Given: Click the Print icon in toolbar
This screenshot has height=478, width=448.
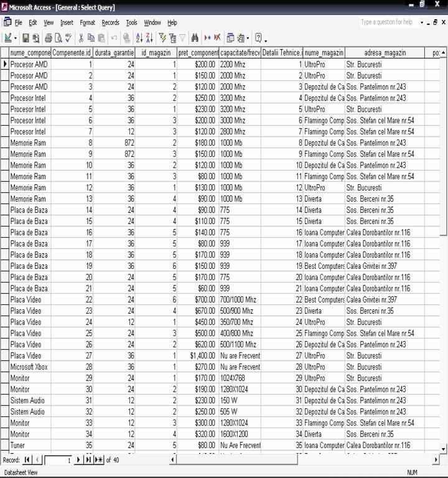Looking at the screenshot, I should 48,38.
